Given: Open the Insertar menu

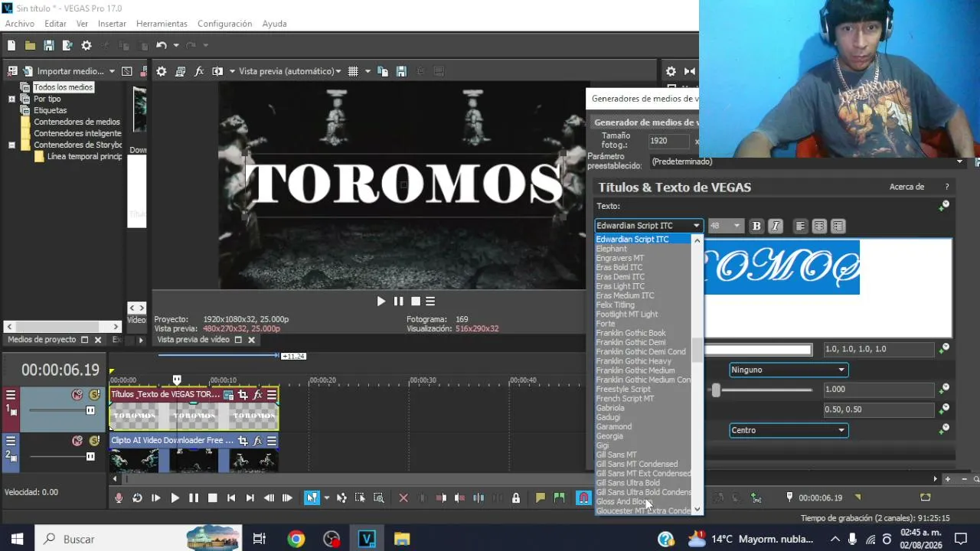Looking at the screenshot, I should (112, 24).
